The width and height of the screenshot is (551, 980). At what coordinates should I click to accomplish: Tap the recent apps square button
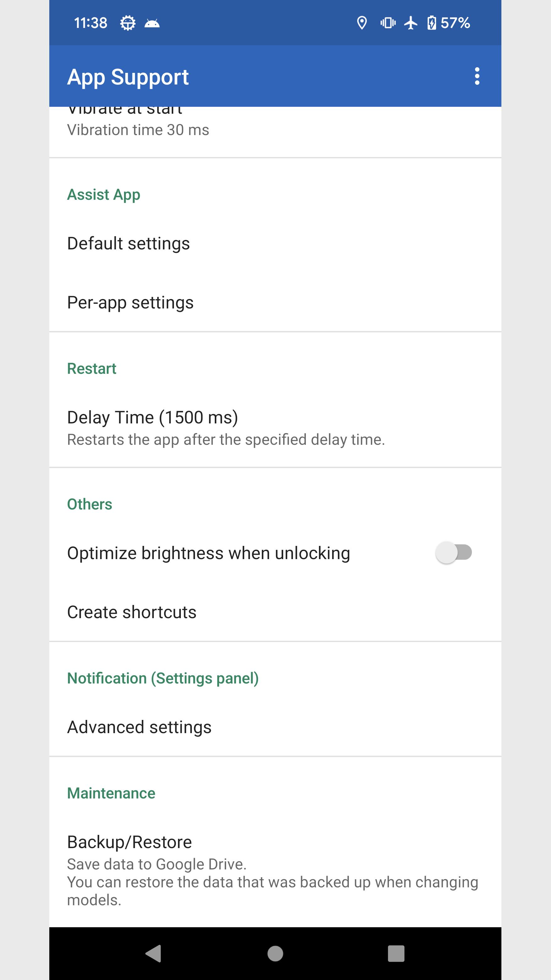coord(396,953)
